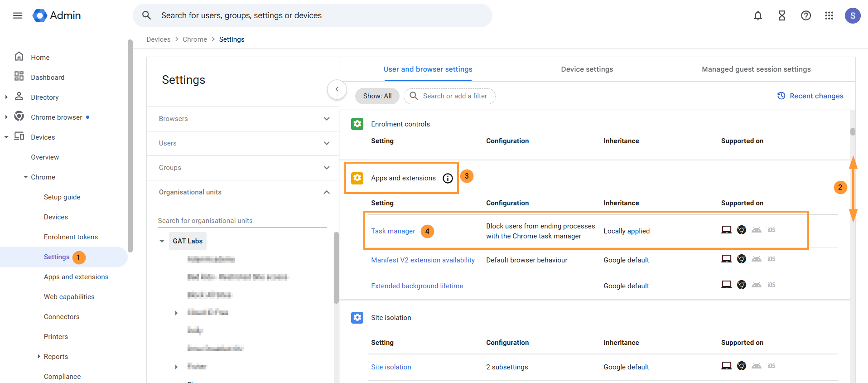Screen dimensions: 868x383
Task: Click the Show: All filter chip
Action: click(x=377, y=96)
